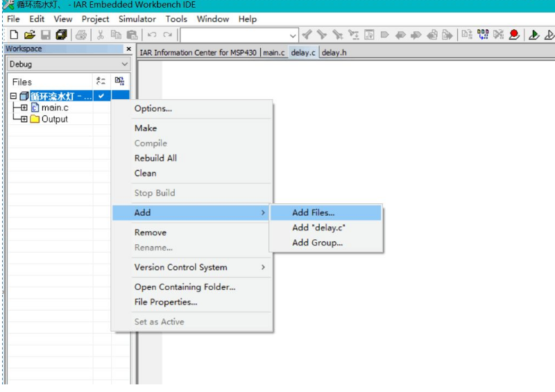Click Add Files... in submenu

tap(326, 212)
